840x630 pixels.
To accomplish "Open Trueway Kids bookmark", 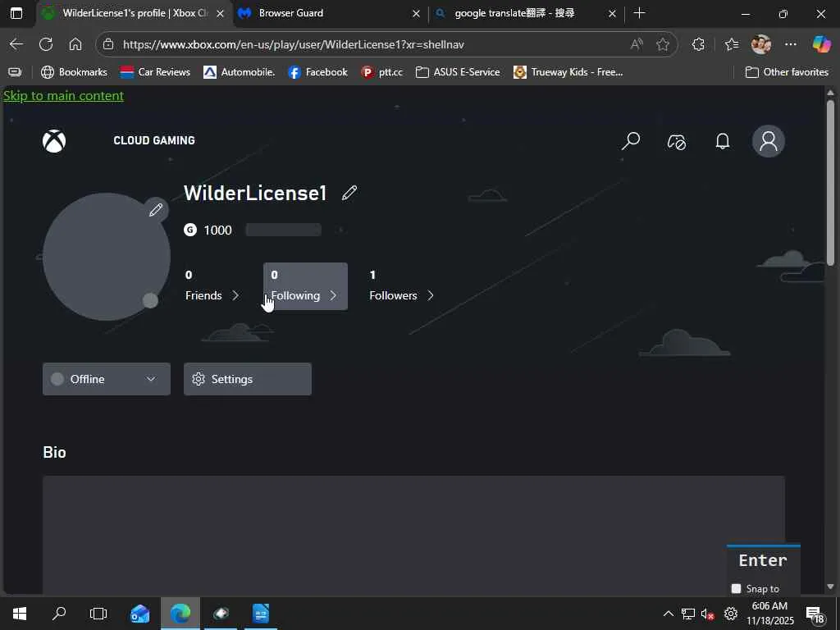I will [x=568, y=72].
